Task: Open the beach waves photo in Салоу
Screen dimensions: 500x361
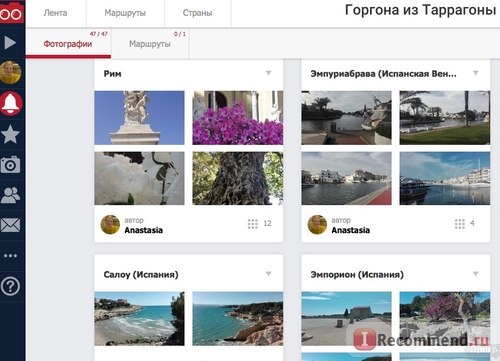Action: [139, 319]
